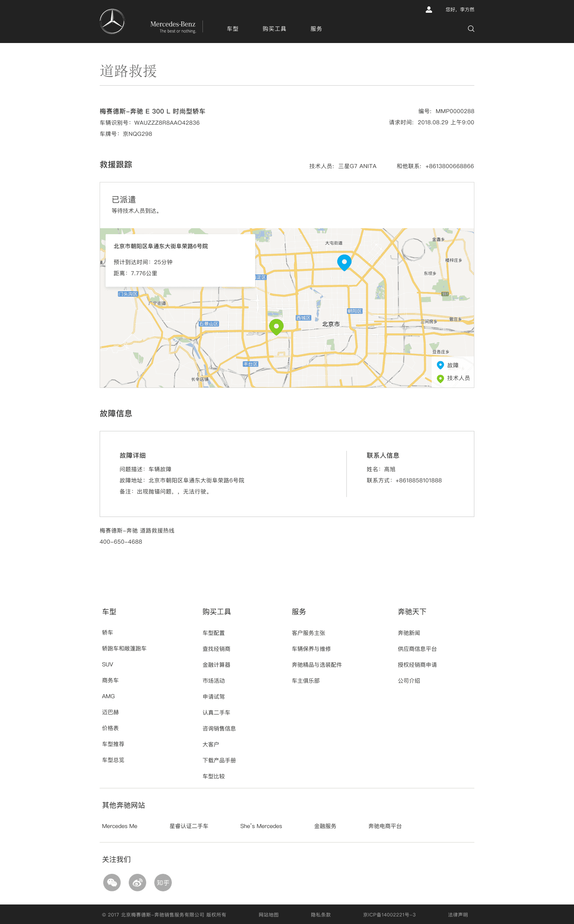Open 隐私条款 in the bottom bar

[x=321, y=915]
